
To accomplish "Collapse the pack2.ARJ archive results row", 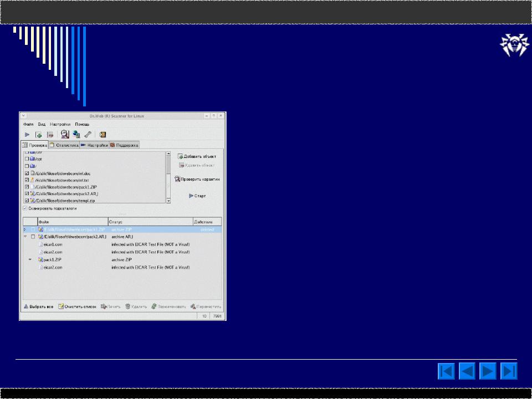I will pyautogui.click(x=25, y=237).
